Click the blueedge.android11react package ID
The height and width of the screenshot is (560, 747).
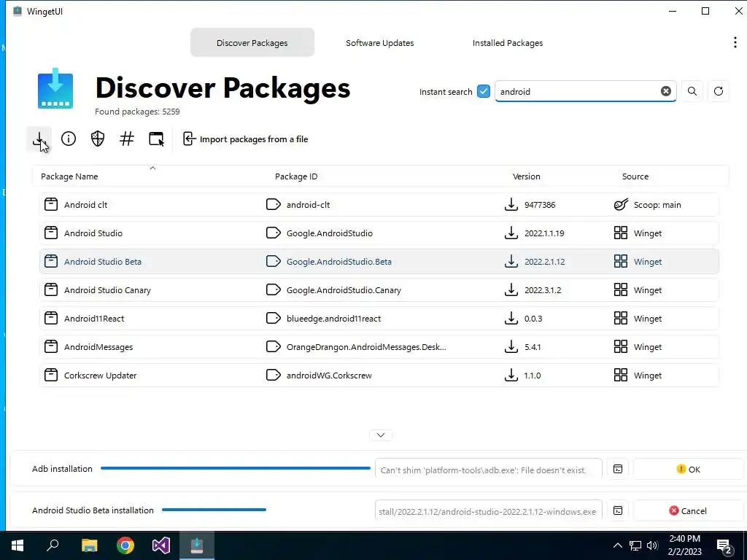tap(333, 319)
